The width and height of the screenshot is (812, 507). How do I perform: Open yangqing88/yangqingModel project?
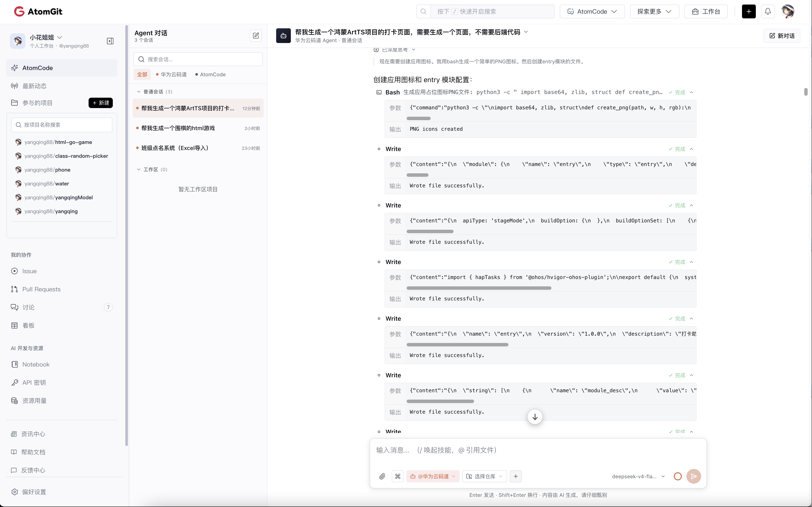[x=54, y=198]
